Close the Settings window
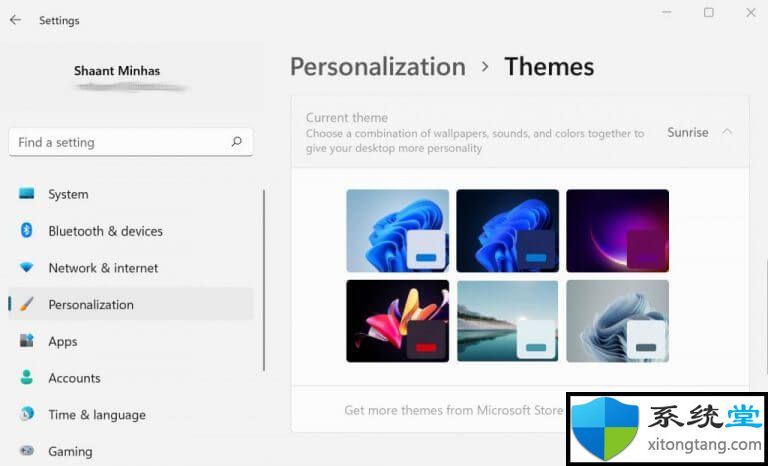The height and width of the screenshot is (466, 768). click(x=751, y=12)
